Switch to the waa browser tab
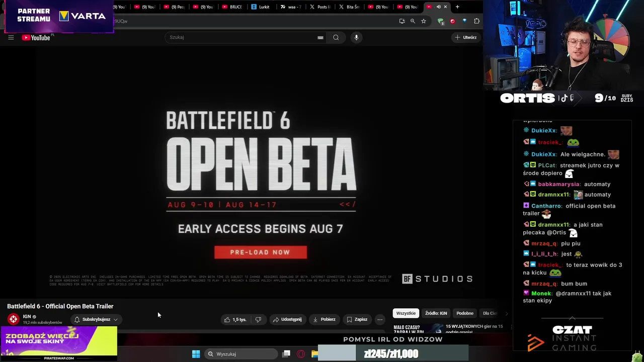The height and width of the screenshot is (362, 644). click(290, 7)
